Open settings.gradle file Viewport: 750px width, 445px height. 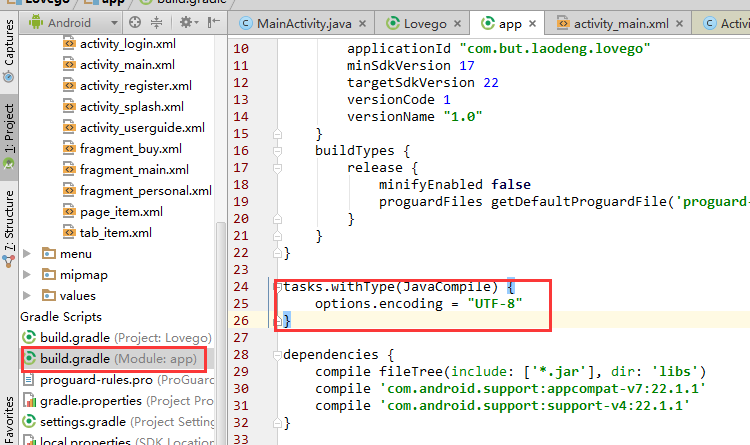click(x=127, y=422)
